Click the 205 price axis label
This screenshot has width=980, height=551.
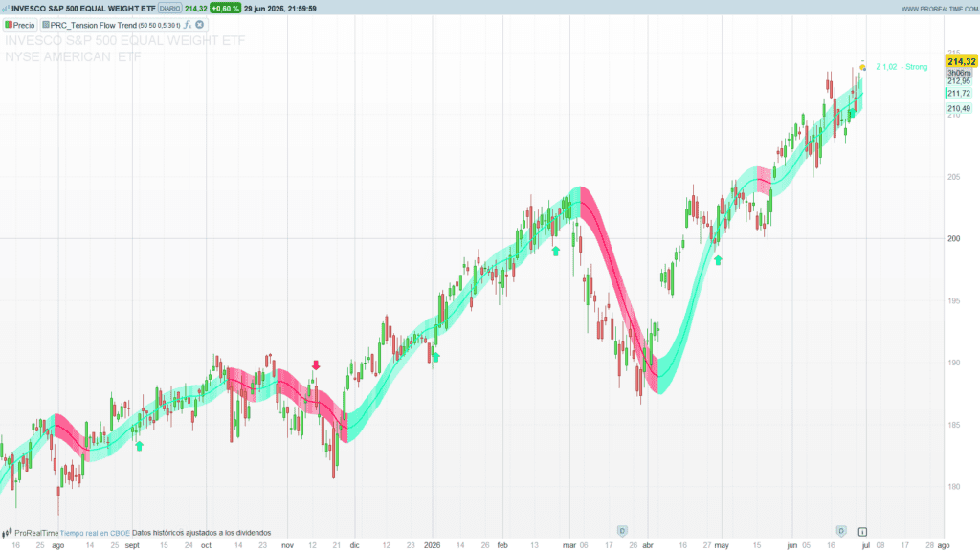(954, 177)
